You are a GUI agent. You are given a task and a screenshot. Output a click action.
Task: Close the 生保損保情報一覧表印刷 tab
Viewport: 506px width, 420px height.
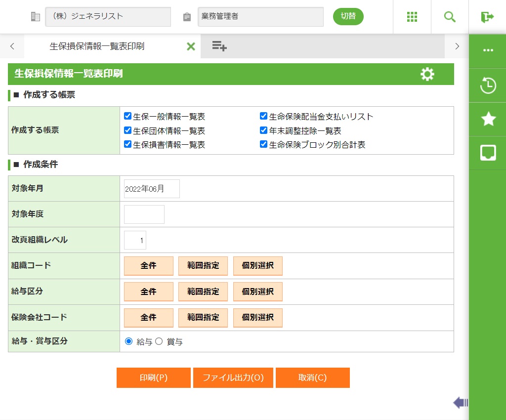point(191,46)
